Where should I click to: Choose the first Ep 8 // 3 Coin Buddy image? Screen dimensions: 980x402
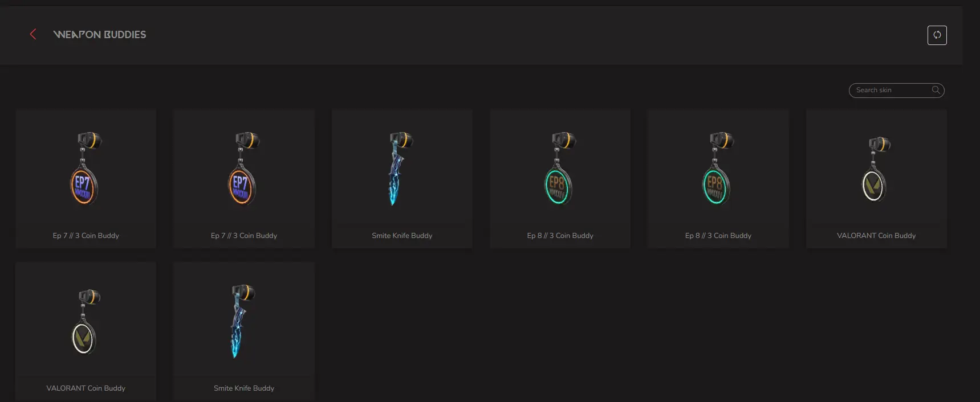coord(560,169)
